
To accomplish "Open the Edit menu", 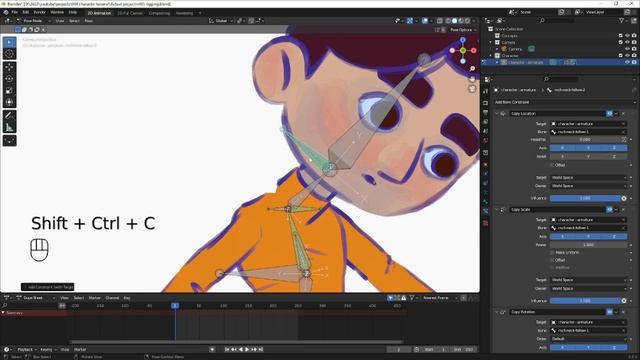I will click(26, 12).
